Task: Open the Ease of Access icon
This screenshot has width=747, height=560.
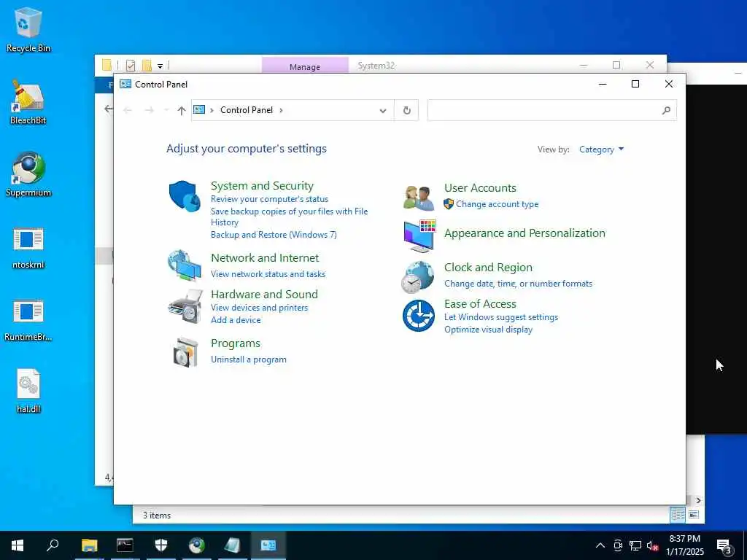Action: pyautogui.click(x=418, y=315)
